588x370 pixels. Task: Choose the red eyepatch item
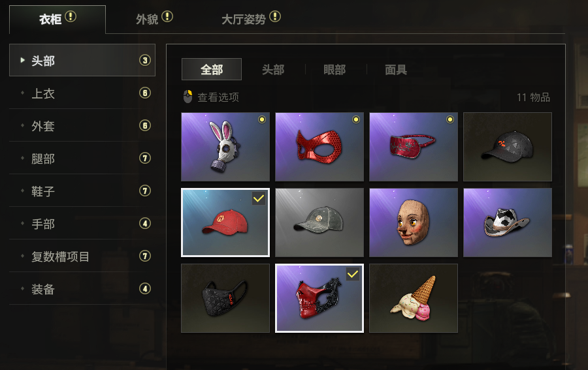[x=414, y=147]
